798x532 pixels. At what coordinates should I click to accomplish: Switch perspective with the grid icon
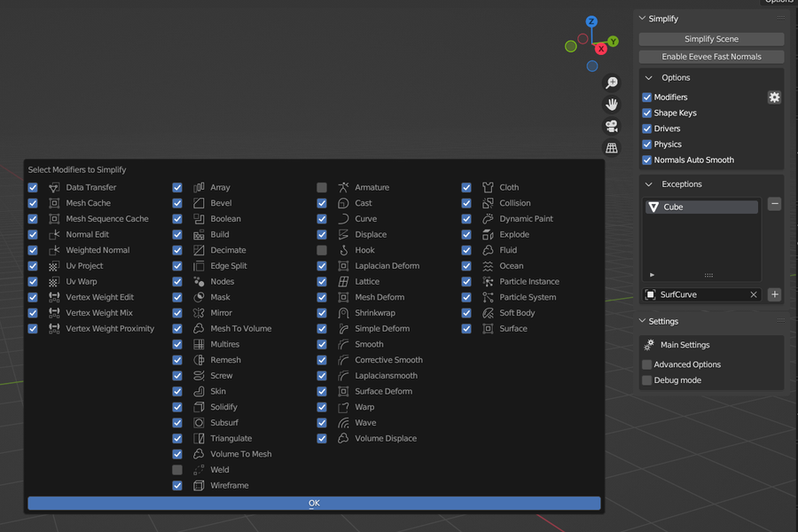click(612, 148)
